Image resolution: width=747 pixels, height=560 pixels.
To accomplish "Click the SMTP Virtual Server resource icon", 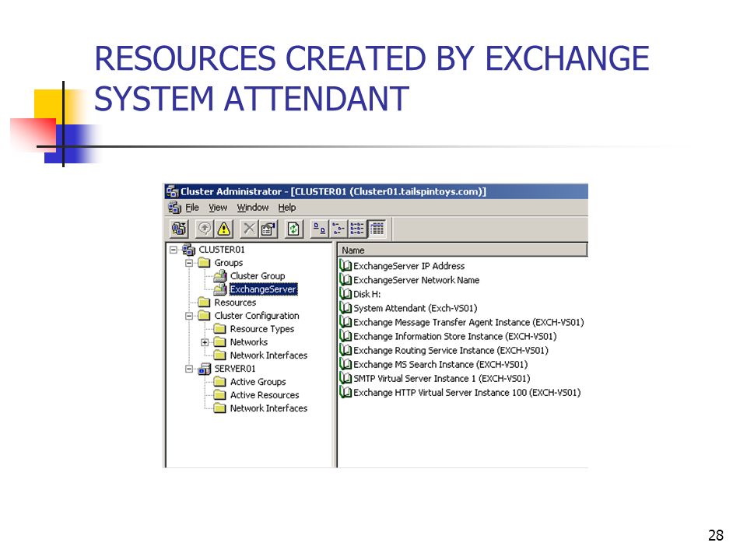I will 345,378.
